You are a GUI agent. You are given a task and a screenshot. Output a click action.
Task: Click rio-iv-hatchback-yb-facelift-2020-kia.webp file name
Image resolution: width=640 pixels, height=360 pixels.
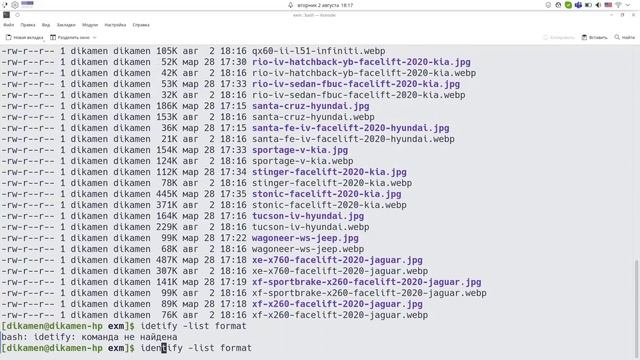(364, 73)
